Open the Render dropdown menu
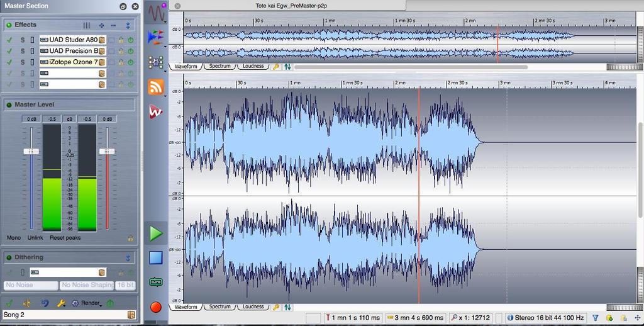This screenshot has height=326, width=644. 91,303
